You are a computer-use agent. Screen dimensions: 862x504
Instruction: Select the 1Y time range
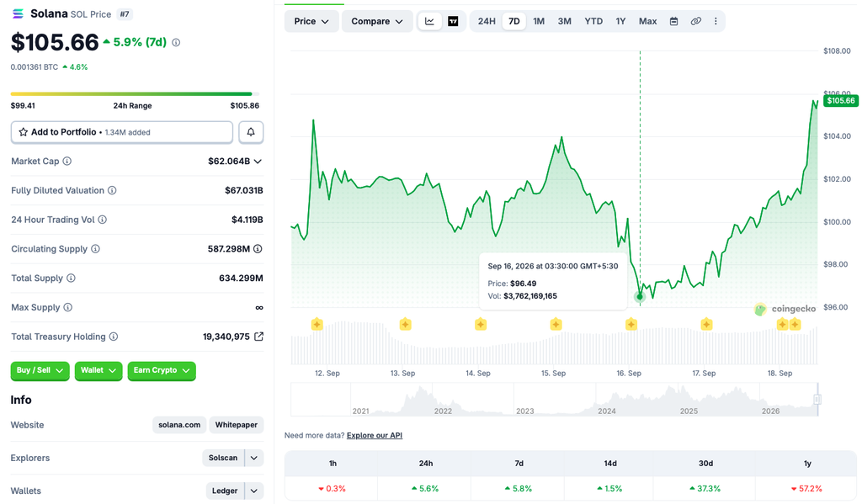pos(620,21)
